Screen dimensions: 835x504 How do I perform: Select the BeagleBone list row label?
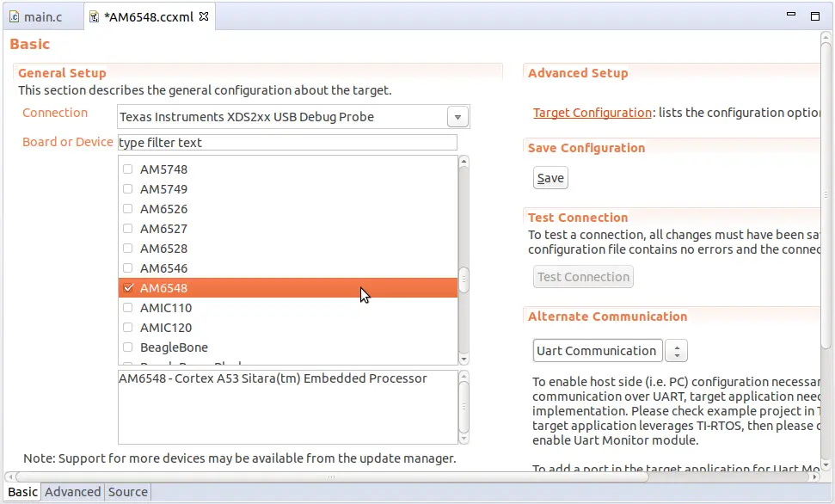pos(174,347)
